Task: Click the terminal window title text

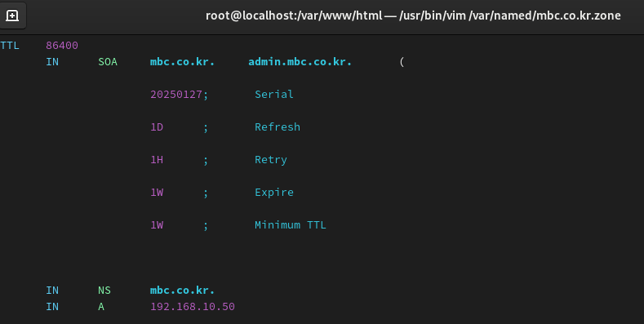Action: (413, 16)
